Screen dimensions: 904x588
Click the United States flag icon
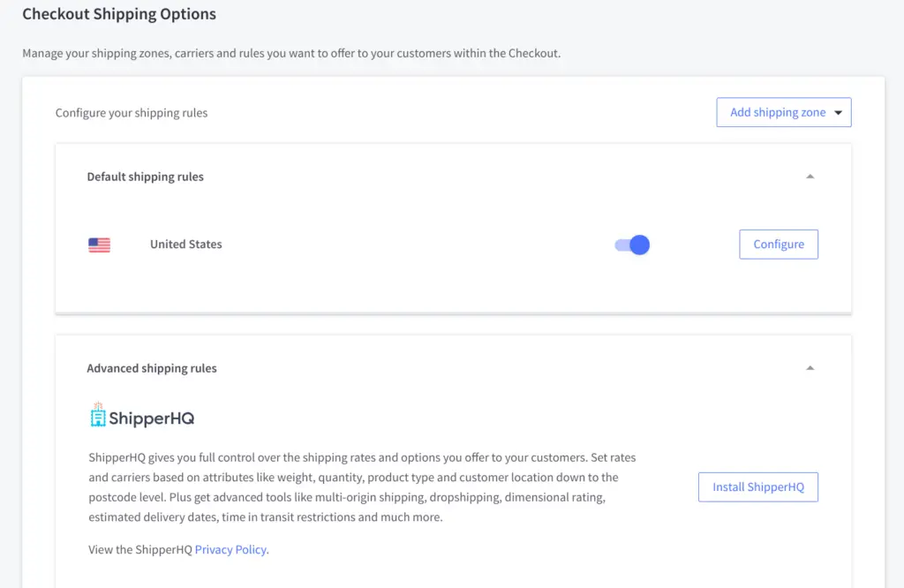99,245
